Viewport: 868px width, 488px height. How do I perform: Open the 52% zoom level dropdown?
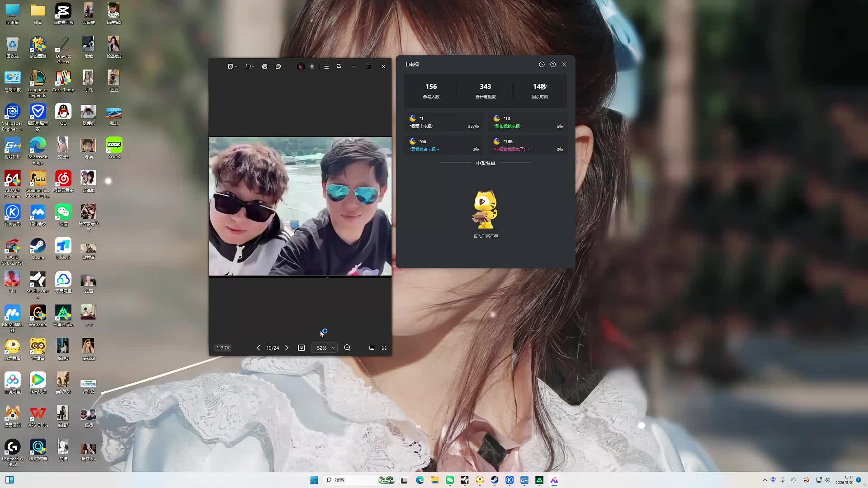click(325, 348)
